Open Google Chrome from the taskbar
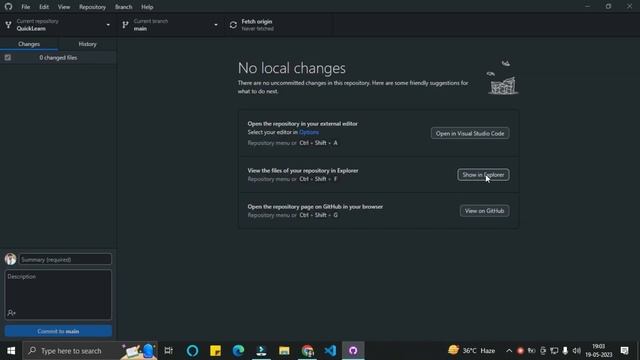Screen dimensions: 640x360 coord(307,351)
